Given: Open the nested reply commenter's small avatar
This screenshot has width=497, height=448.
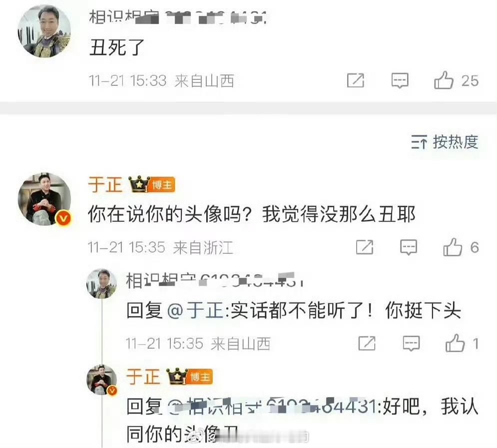Looking at the screenshot, I should [x=102, y=284].
